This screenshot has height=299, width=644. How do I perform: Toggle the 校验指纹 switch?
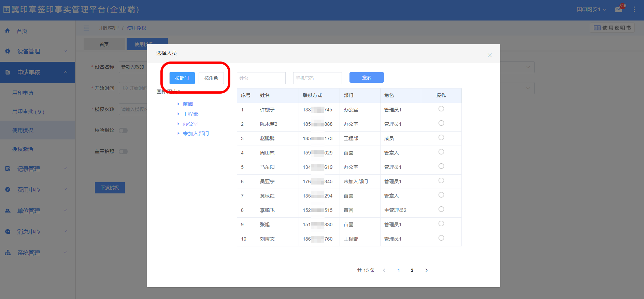(x=123, y=131)
